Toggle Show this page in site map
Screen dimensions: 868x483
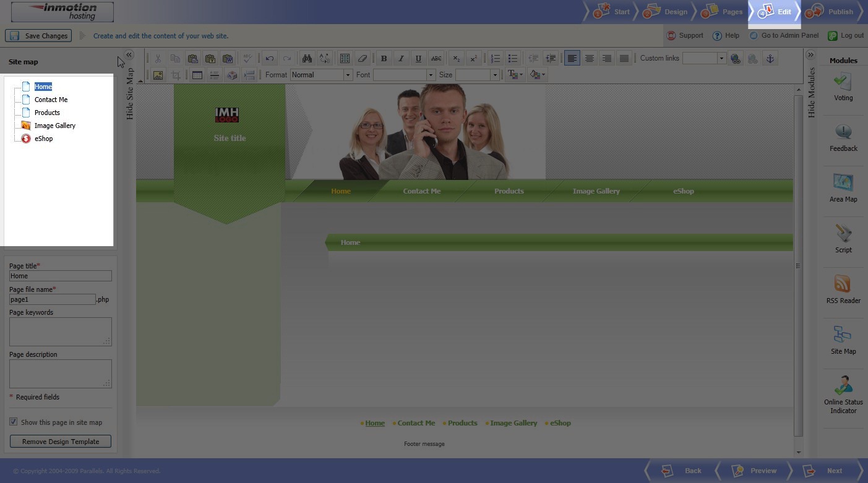pos(14,422)
